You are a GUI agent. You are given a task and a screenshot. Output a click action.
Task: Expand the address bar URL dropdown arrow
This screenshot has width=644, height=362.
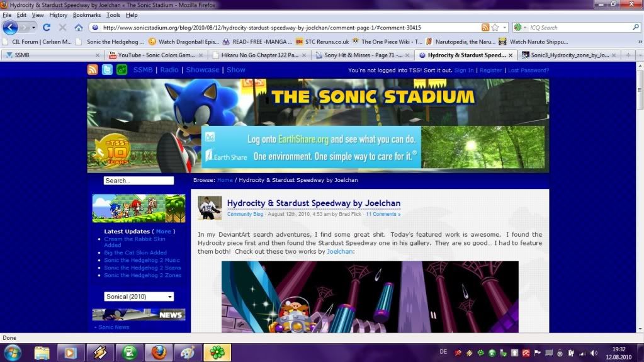click(505, 28)
